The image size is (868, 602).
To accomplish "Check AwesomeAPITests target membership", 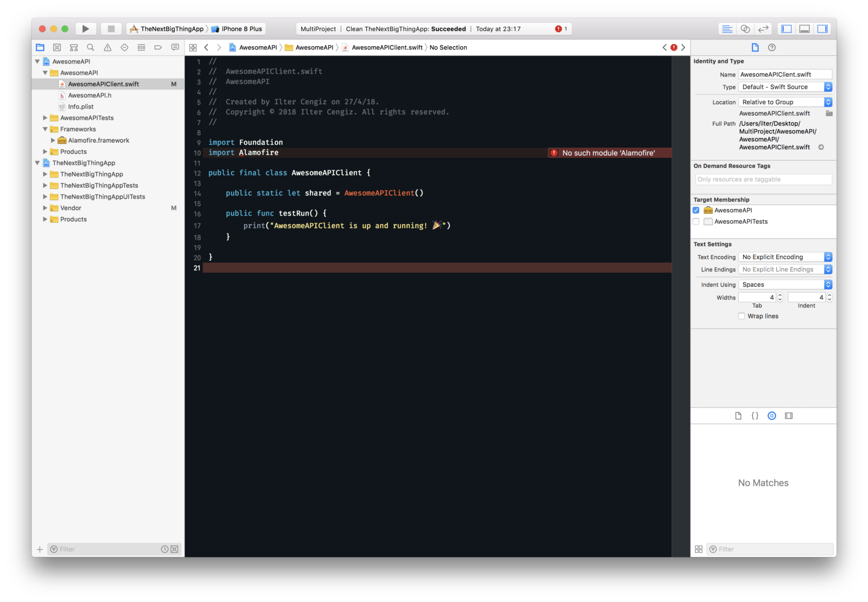I will click(696, 221).
